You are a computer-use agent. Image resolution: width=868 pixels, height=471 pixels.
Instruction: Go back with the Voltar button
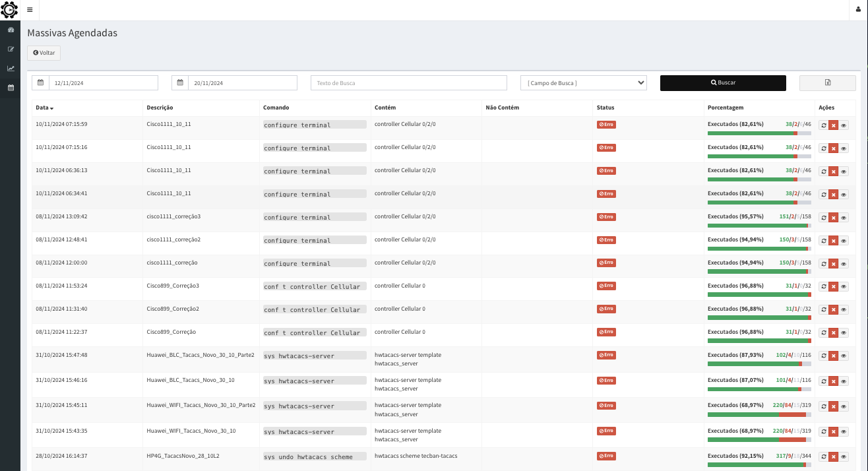click(44, 53)
